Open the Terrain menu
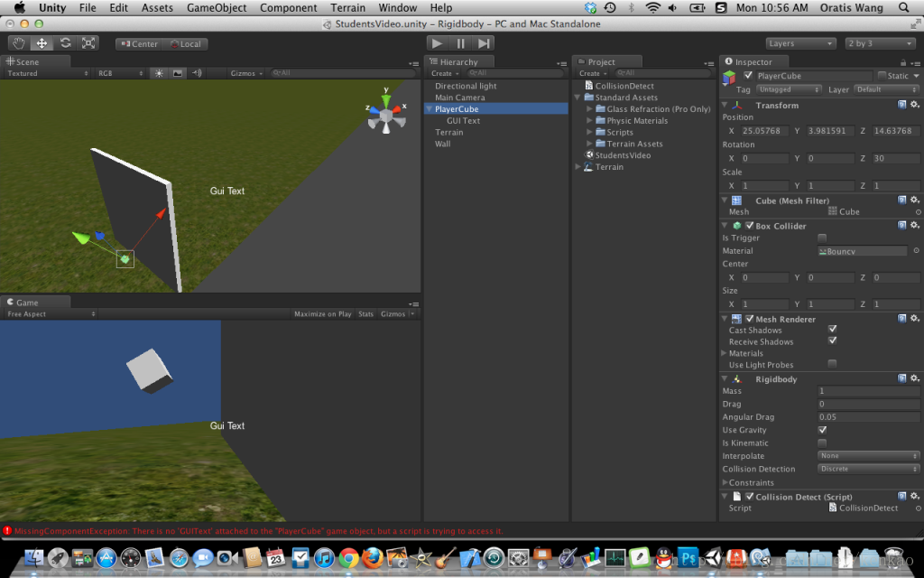The image size is (924, 578). (x=347, y=7)
